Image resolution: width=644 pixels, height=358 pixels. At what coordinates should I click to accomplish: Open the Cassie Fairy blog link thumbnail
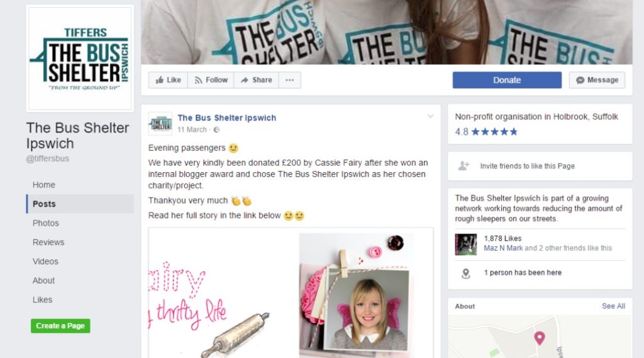(291, 293)
